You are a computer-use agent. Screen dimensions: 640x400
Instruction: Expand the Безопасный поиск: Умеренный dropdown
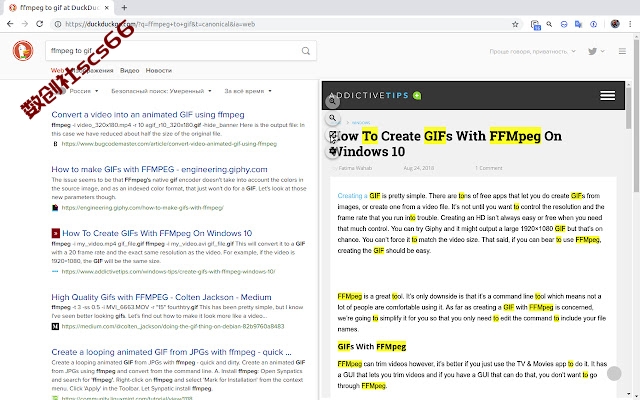(161, 91)
